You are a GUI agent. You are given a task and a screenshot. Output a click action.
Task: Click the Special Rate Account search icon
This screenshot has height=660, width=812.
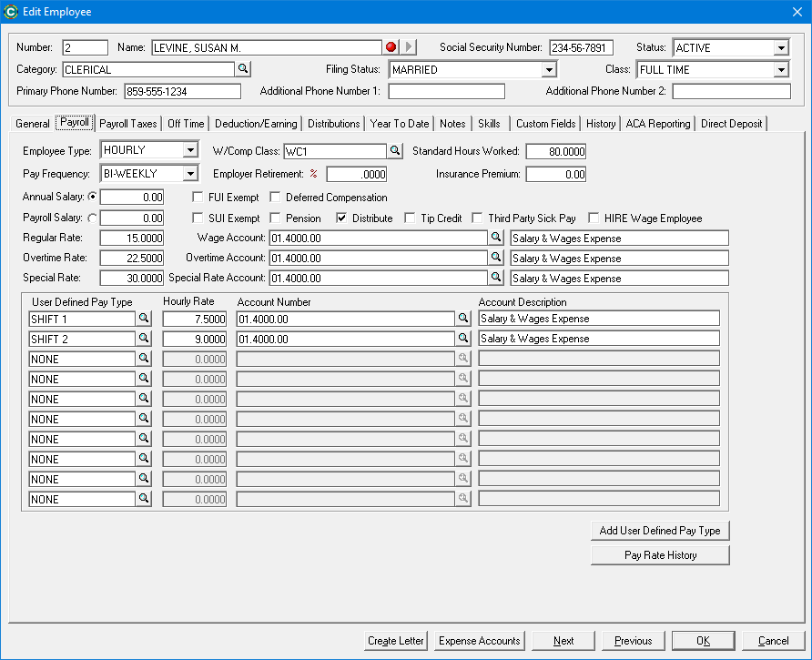(495, 278)
